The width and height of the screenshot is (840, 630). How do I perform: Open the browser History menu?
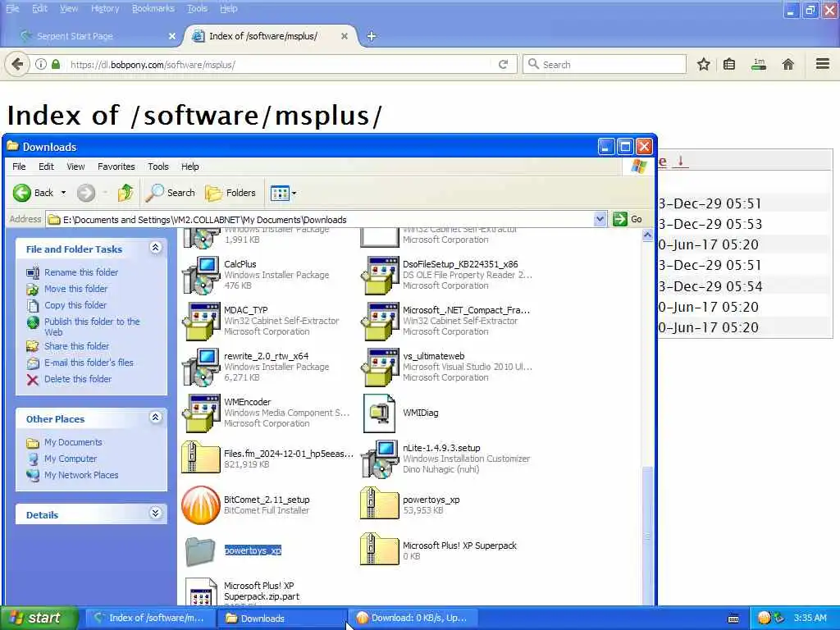tap(105, 8)
